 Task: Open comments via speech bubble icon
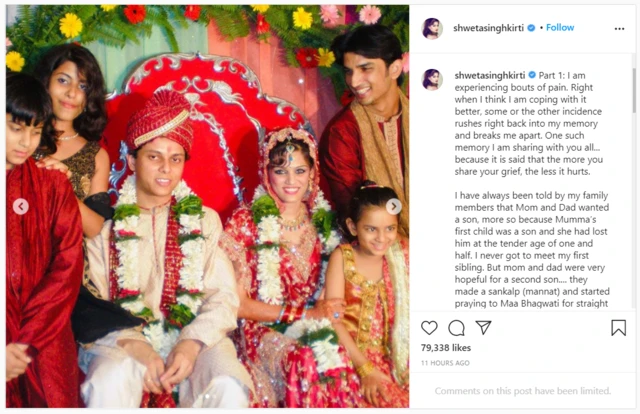(x=456, y=327)
